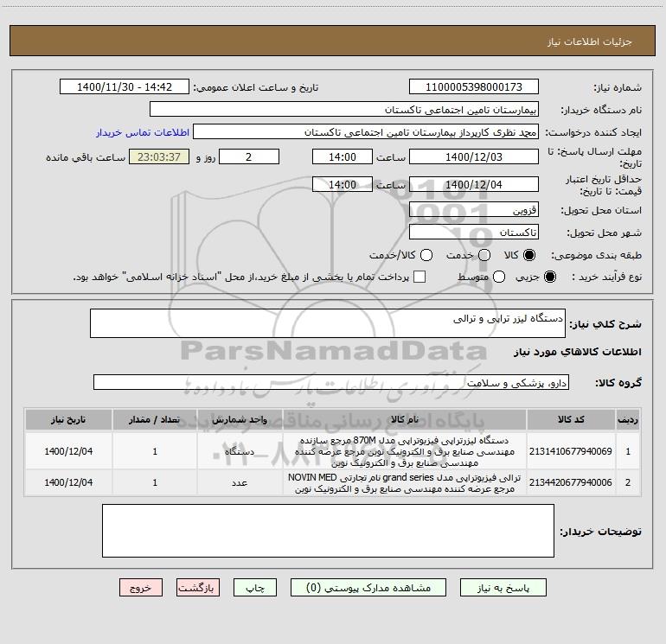Click quantity 1 in the عدد row

155,482
